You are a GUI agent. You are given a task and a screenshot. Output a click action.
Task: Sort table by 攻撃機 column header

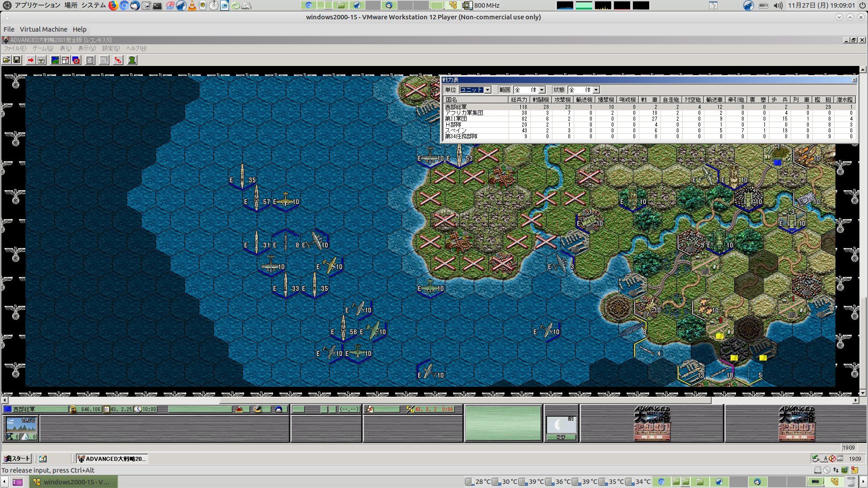click(x=562, y=100)
